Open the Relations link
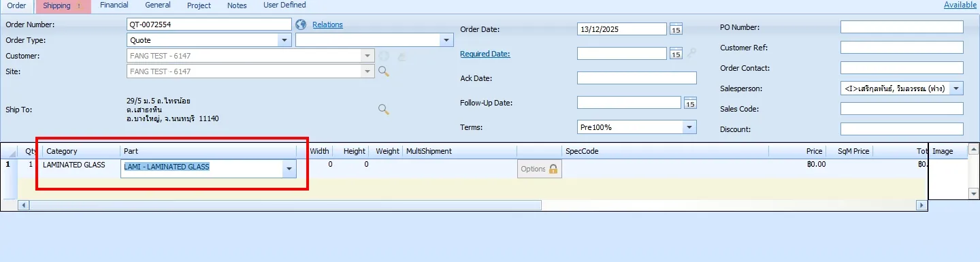980x262 pixels. point(327,24)
